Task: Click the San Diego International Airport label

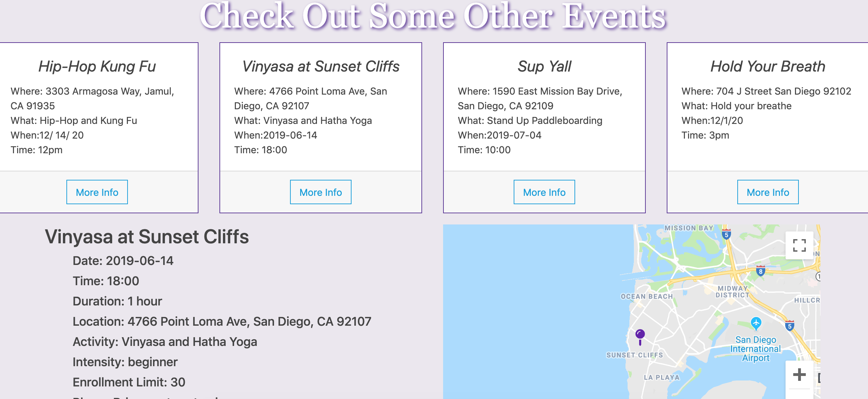Action: pos(755,349)
